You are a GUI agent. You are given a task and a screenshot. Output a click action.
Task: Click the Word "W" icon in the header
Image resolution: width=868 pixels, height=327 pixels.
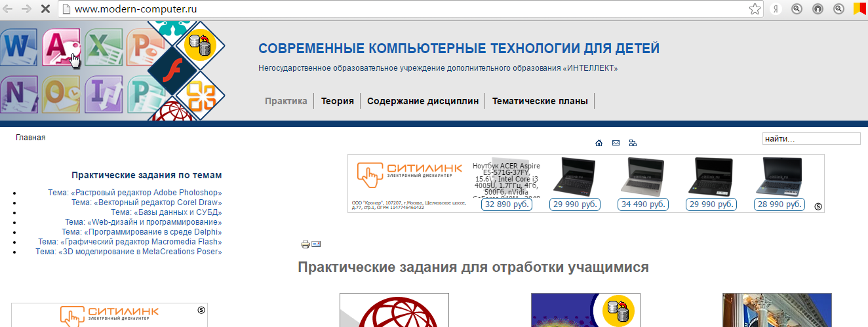click(18, 48)
